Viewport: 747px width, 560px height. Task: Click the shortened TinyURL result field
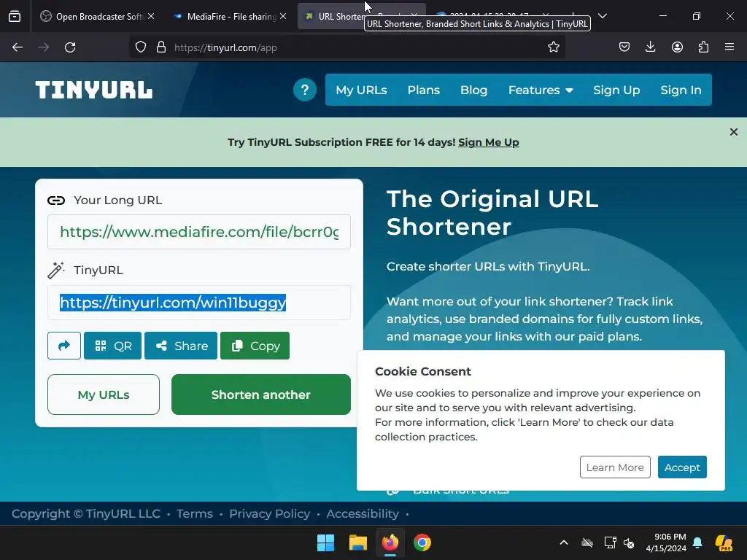[x=199, y=303]
